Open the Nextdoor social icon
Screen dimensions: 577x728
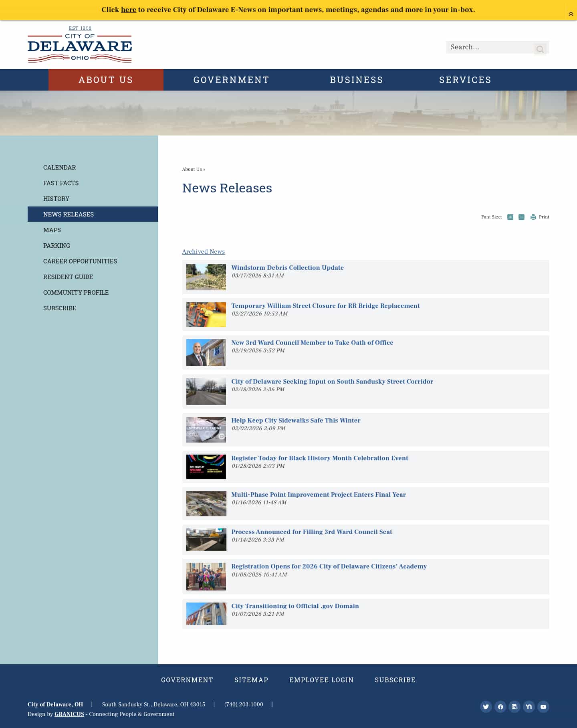click(x=529, y=706)
